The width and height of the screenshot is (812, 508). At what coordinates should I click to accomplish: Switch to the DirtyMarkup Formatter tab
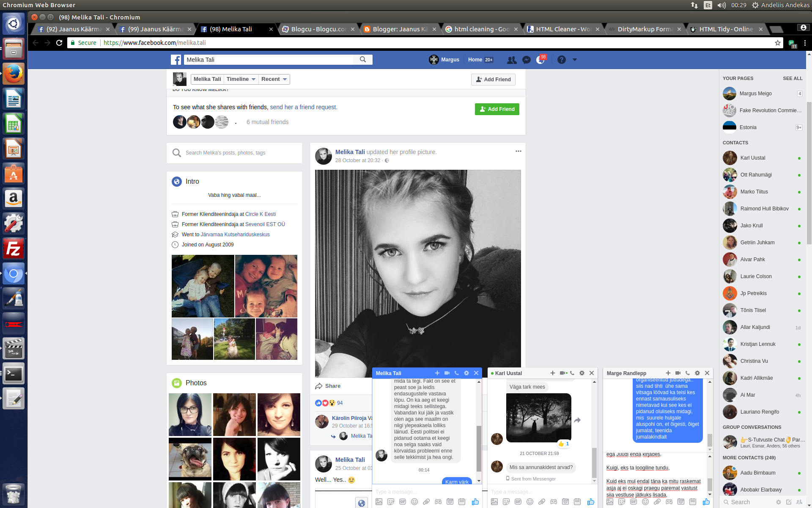645,29
